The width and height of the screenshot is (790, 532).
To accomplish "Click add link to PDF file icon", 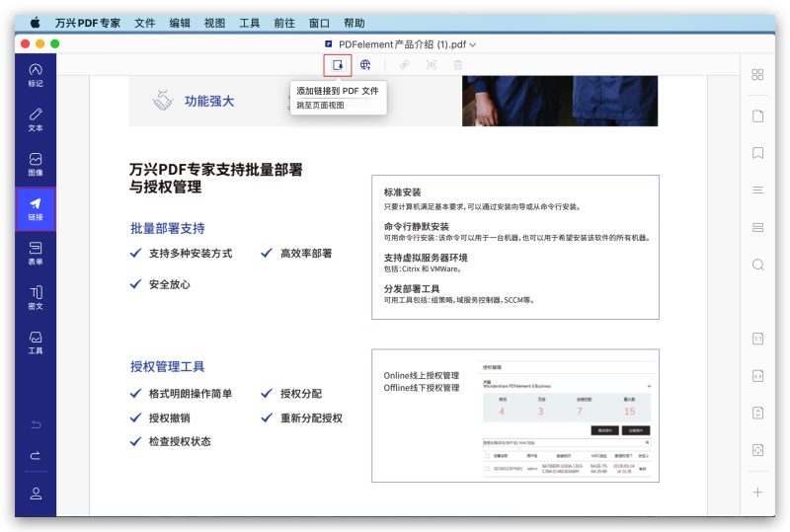I will [338, 65].
